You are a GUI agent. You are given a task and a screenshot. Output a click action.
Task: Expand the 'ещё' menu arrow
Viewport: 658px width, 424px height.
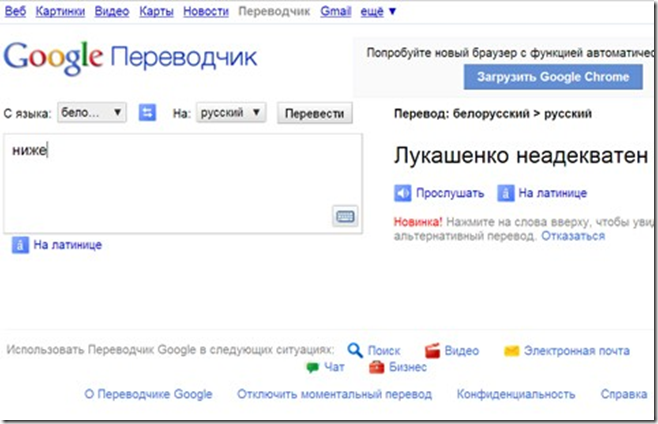(x=392, y=11)
